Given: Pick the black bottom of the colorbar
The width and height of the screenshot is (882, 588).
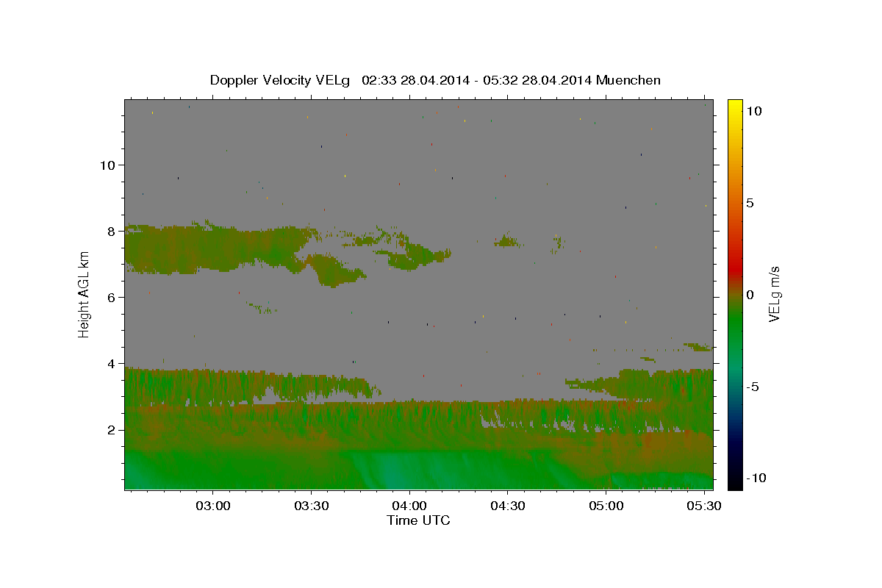Looking at the screenshot, I should coord(734,480).
